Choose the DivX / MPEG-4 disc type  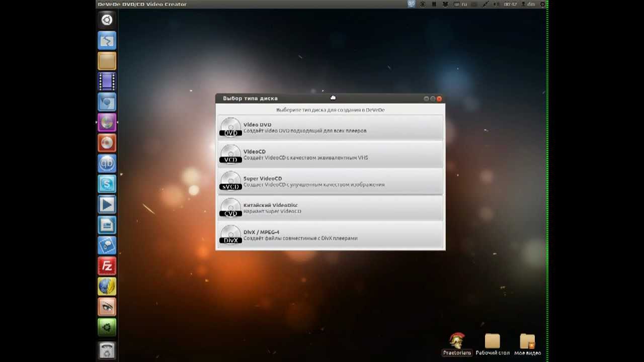(330, 235)
